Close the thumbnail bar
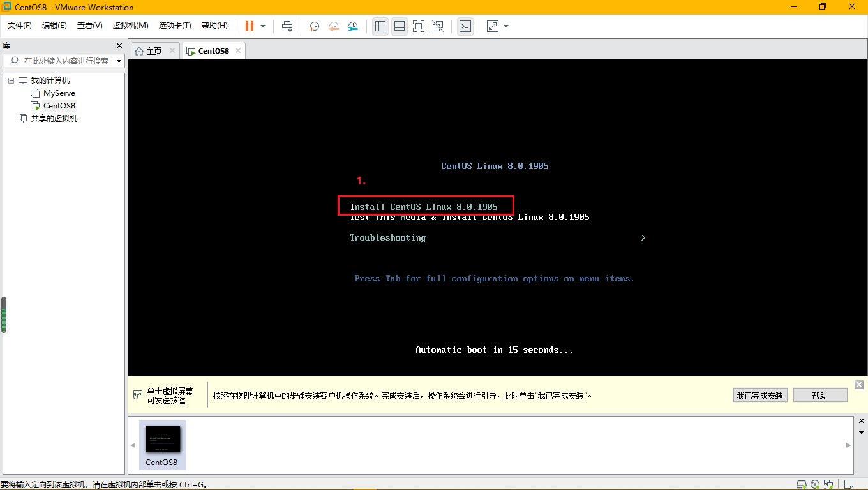The width and height of the screenshot is (868, 490). [x=861, y=421]
